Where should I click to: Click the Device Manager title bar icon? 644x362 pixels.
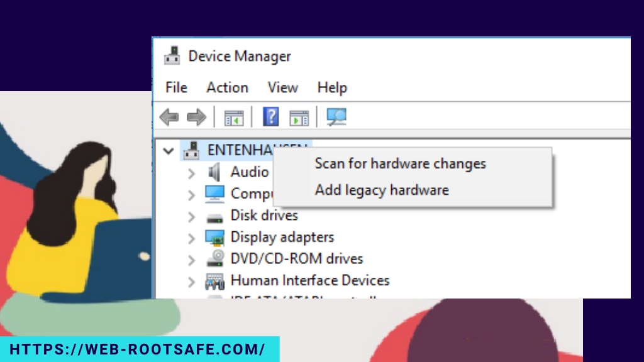[x=172, y=56]
